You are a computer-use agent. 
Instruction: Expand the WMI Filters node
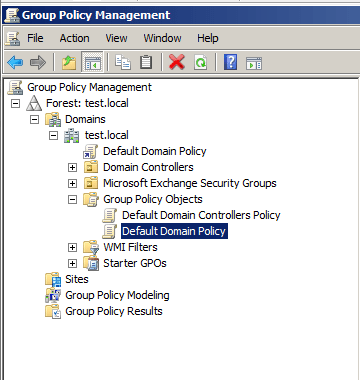[72, 247]
